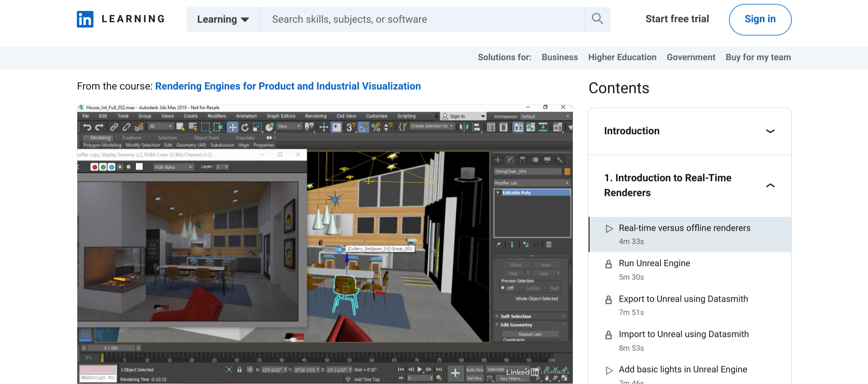This screenshot has width=868, height=384.
Task: Click the LinkedIn logo icon
Action: click(x=85, y=19)
